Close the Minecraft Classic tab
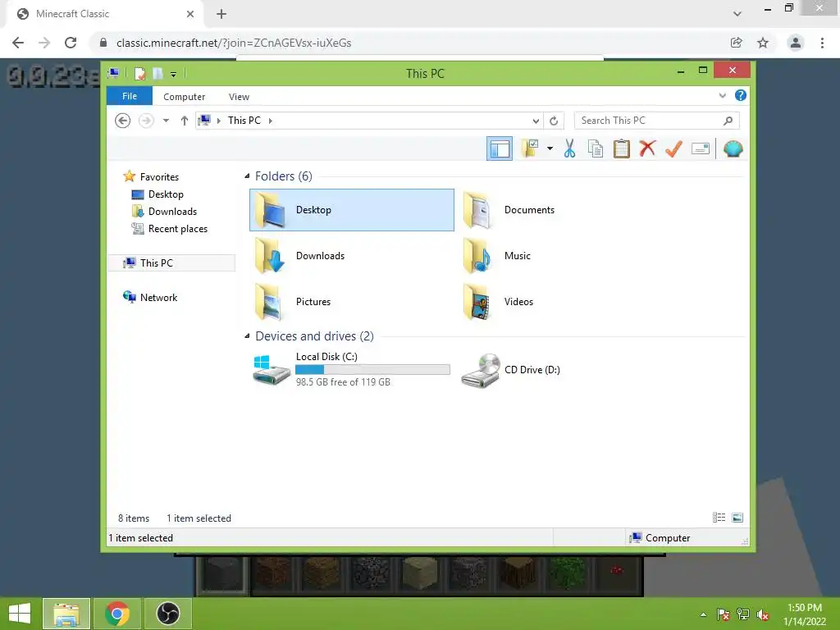The width and height of the screenshot is (840, 630). [x=190, y=14]
